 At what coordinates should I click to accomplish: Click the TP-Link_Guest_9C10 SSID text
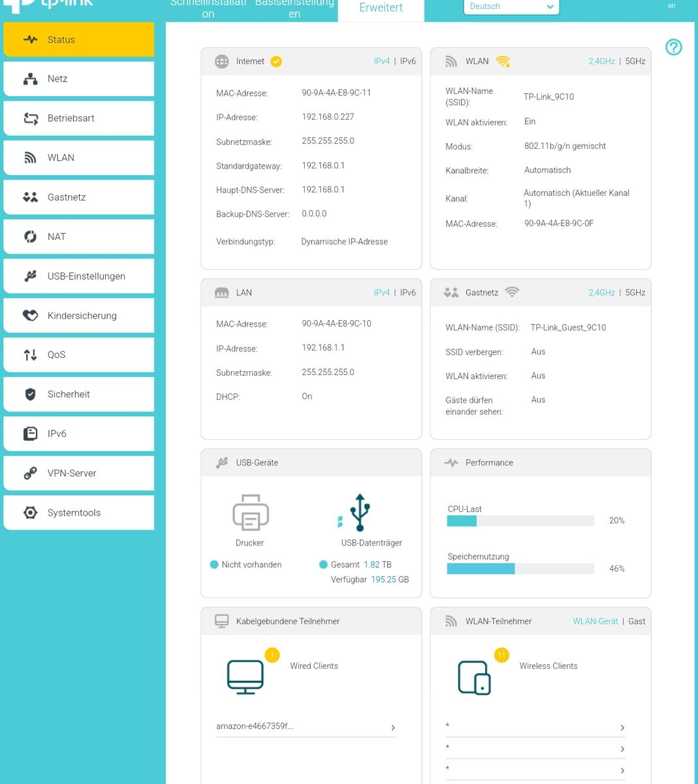[x=568, y=327]
